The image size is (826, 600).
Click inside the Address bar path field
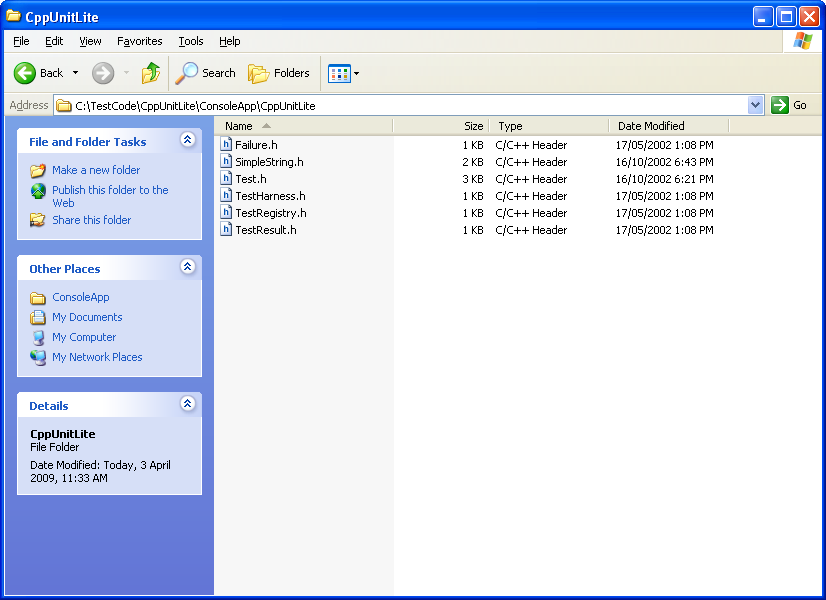400,105
